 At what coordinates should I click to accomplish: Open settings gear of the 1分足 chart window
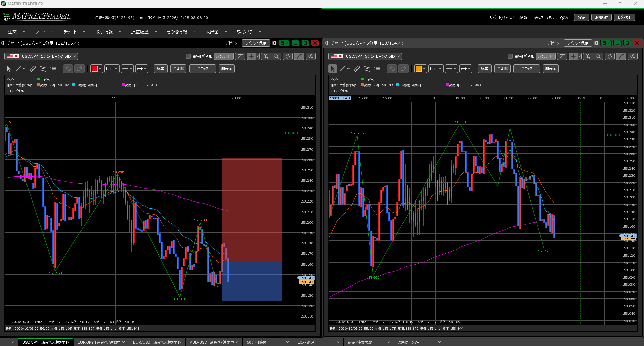click(x=274, y=43)
